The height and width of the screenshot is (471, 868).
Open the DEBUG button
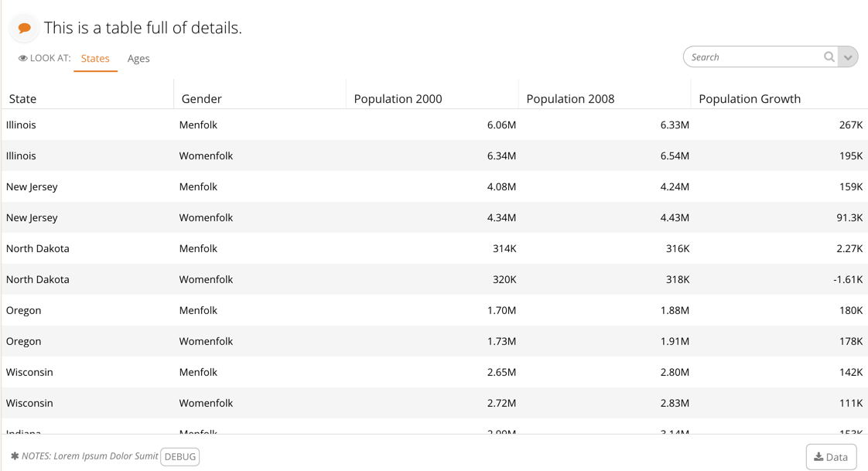180,456
